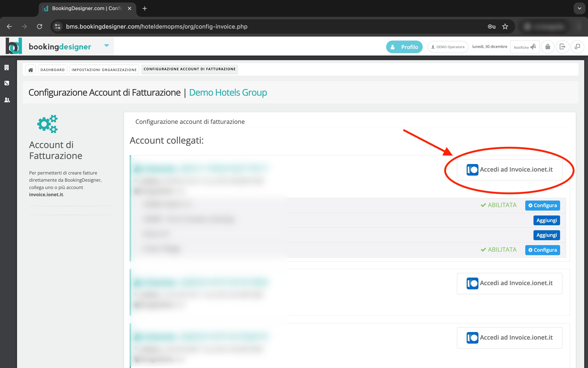Click the first Accedi ad Invoice.ionet.it button
Image resolution: width=588 pixels, height=368 pixels.
pyautogui.click(x=509, y=170)
